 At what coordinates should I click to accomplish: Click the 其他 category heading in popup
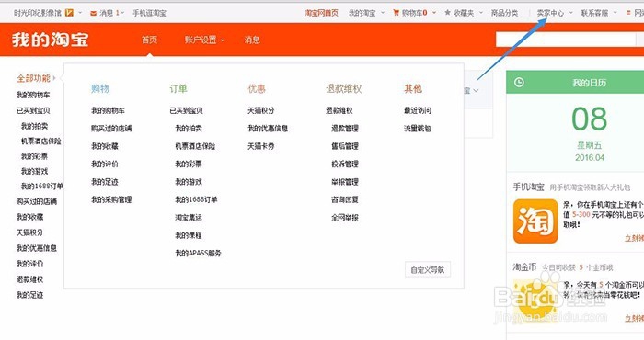click(x=413, y=89)
